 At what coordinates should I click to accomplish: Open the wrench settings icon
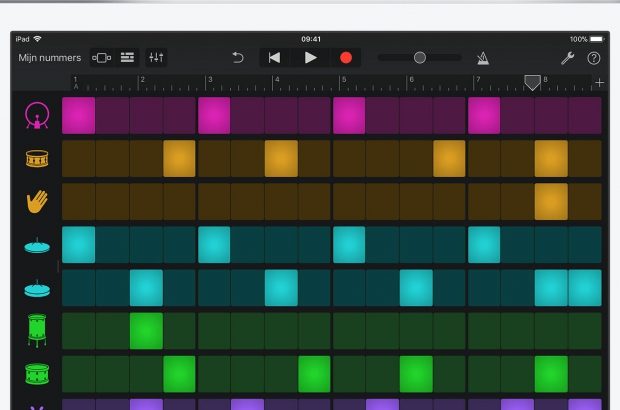pyautogui.click(x=567, y=58)
